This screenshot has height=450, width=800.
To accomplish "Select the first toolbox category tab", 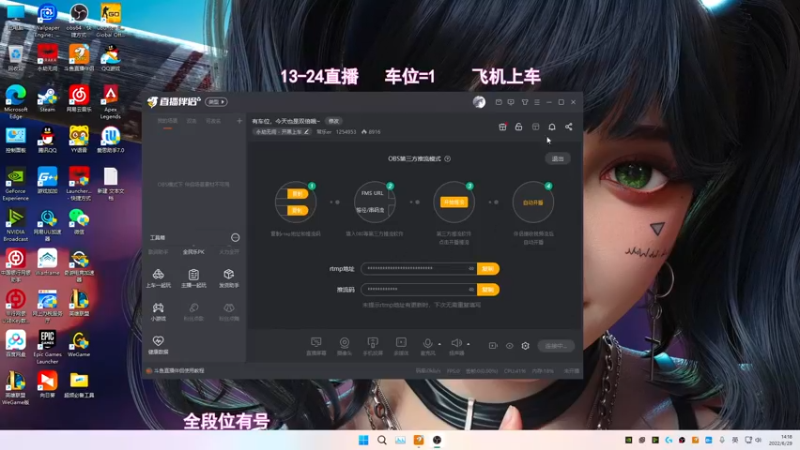I will click(158, 252).
